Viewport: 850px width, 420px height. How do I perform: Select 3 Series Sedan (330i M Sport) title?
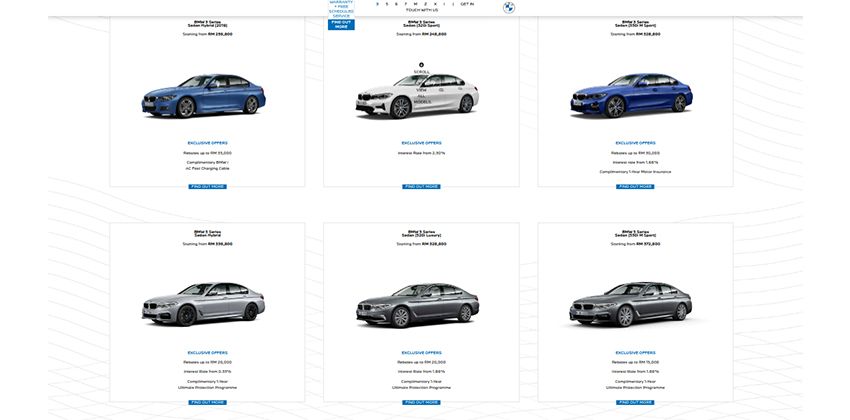coord(635,24)
